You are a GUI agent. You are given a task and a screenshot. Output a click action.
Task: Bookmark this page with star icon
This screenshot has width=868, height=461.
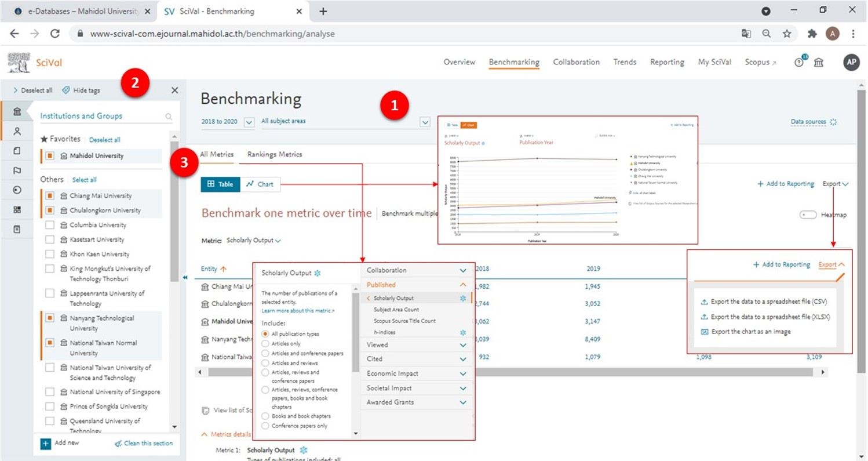click(787, 34)
